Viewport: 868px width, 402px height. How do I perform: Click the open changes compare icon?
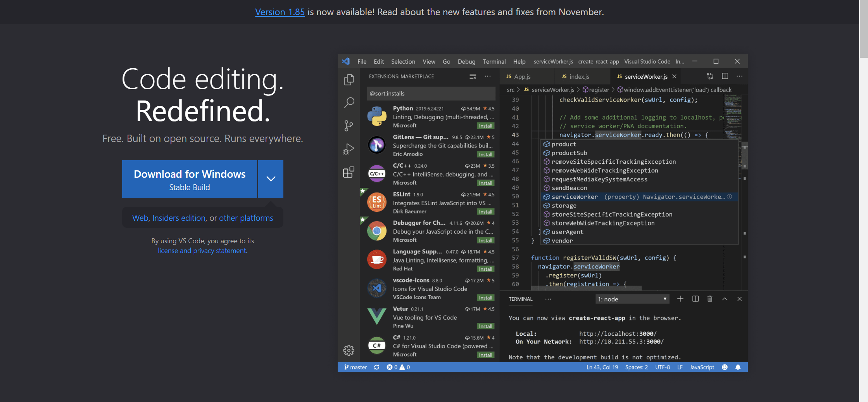click(710, 76)
